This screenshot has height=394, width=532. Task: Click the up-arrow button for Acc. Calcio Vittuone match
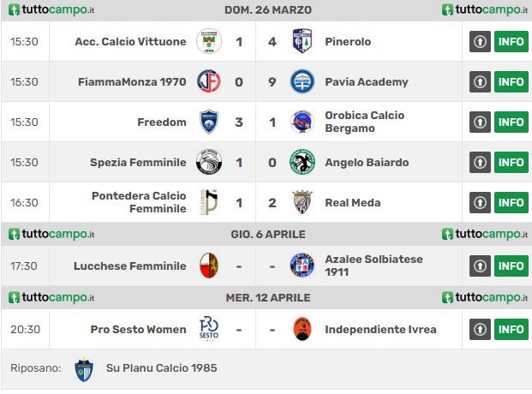click(x=480, y=41)
